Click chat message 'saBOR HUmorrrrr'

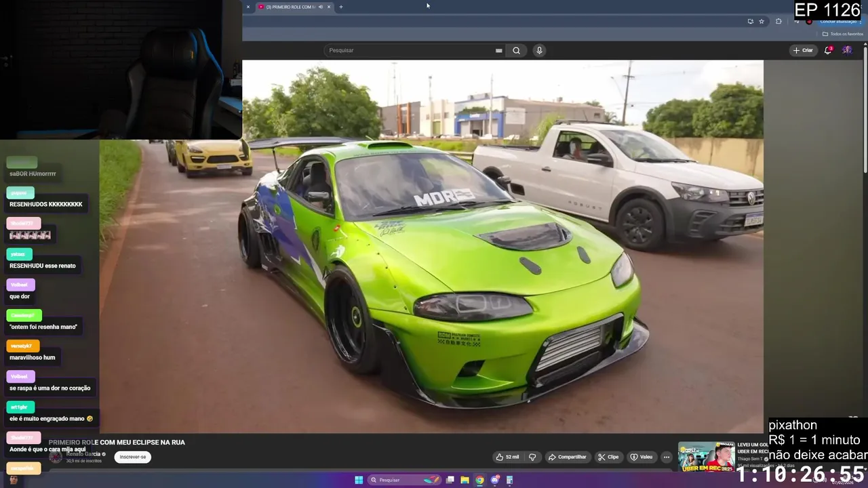[x=33, y=174]
